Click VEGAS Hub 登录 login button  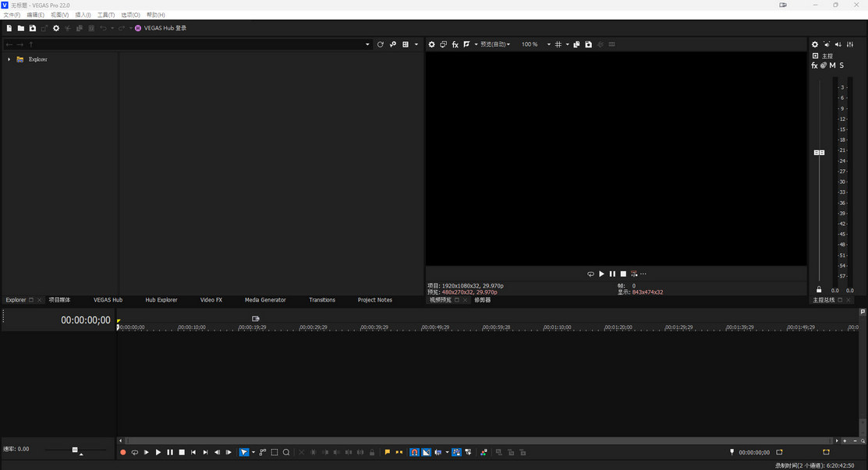(161, 28)
